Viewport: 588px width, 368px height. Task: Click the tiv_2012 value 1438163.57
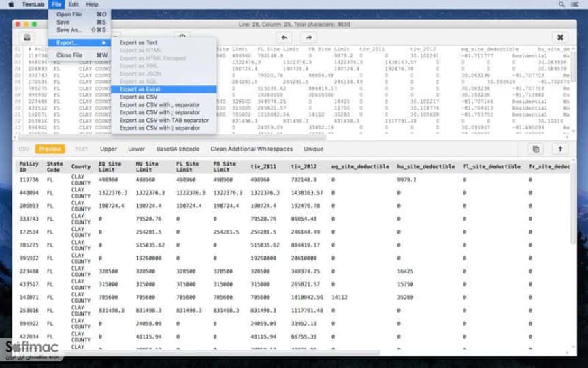(307, 193)
